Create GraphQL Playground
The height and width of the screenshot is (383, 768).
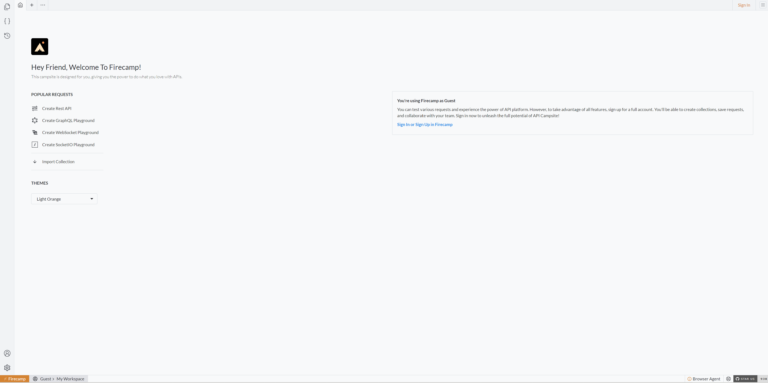(68, 120)
